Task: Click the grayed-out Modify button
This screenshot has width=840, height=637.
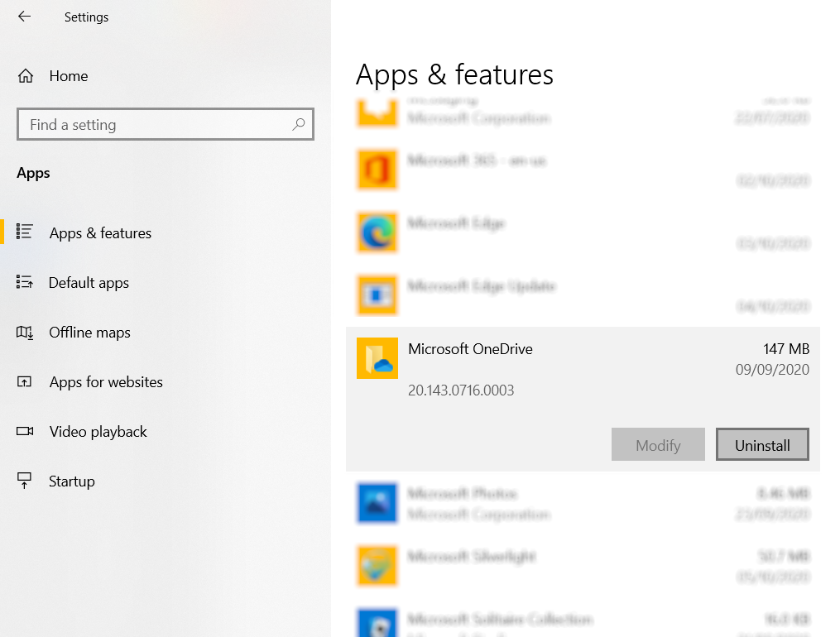Action: pyautogui.click(x=658, y=444)
